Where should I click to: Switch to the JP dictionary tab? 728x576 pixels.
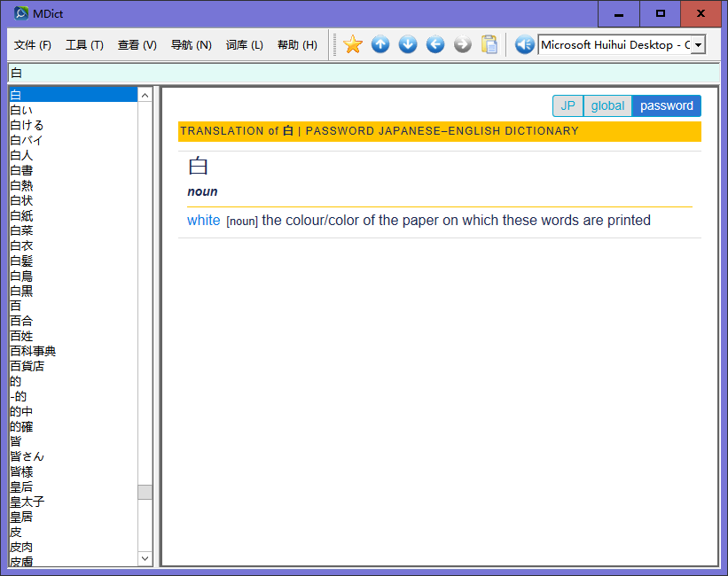[x=568, y=106]
